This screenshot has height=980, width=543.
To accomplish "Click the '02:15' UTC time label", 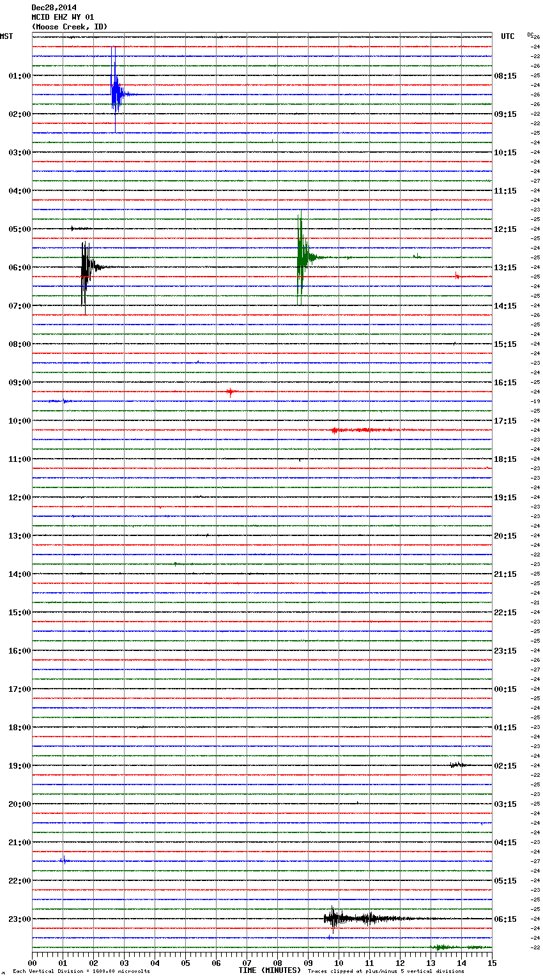I will 505,765.
